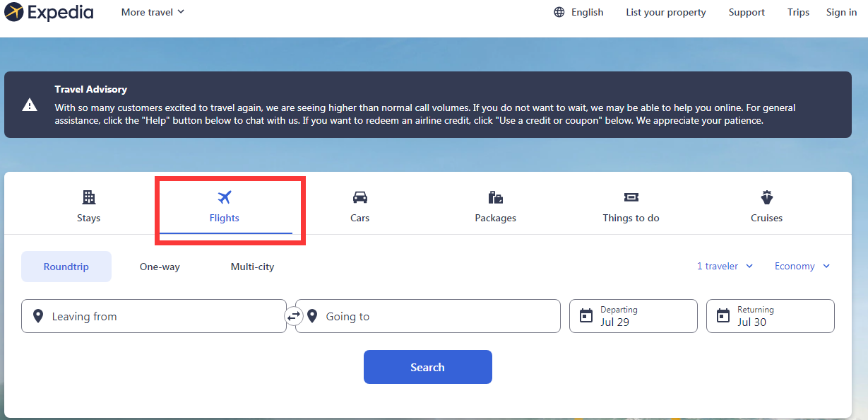Switch to the Cruises tab label
868x420 pixels.
point(767,218)
